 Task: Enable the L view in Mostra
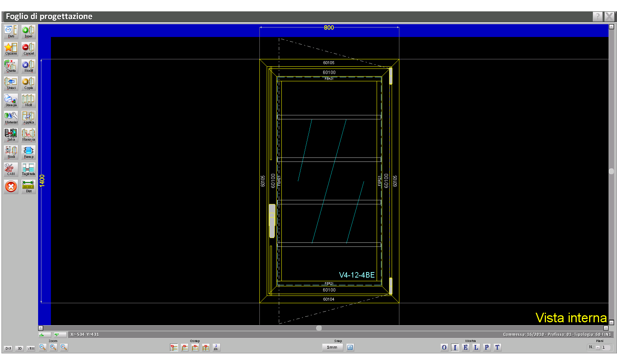click(x=476, y=348)
